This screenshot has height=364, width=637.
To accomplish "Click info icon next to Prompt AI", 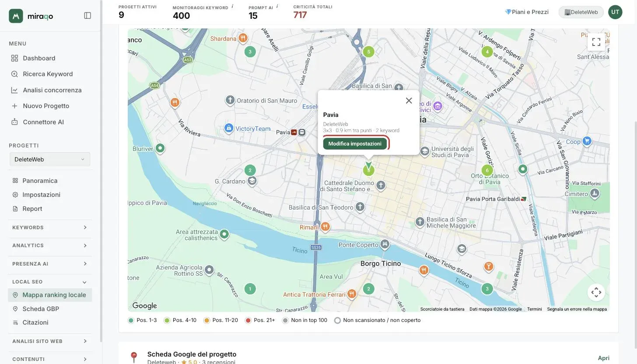I will (x=277, y=7).
